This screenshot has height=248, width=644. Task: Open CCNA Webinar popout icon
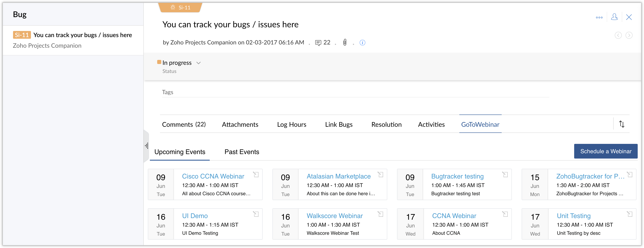pos(505,214)
